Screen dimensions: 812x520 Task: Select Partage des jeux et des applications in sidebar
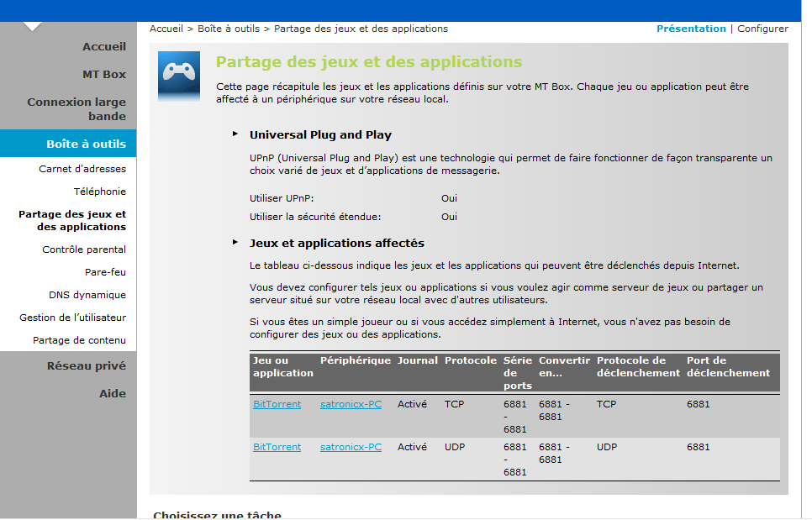tap(72, 220)
